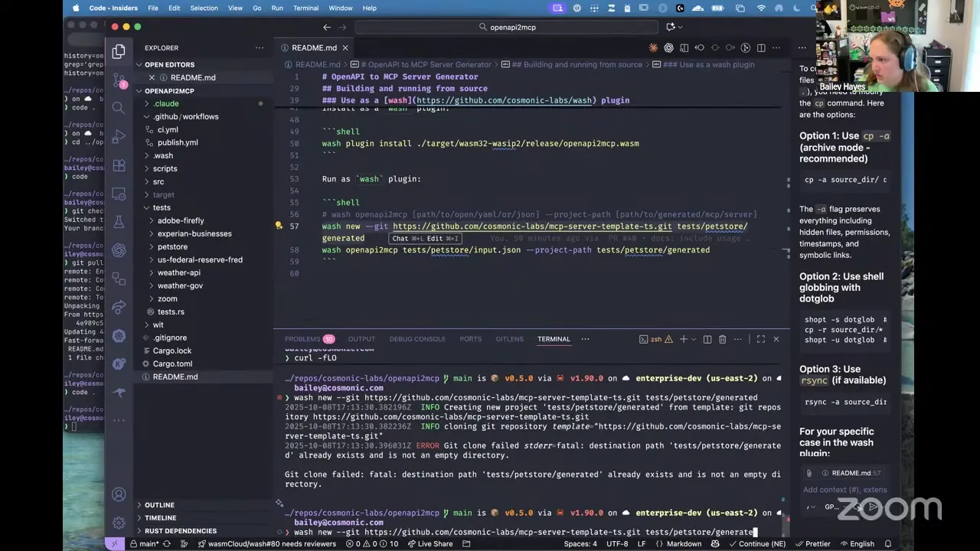Open the new terminal launch profile dropdown
Viewport: 980px width, 551px height.
click(694, 339)
